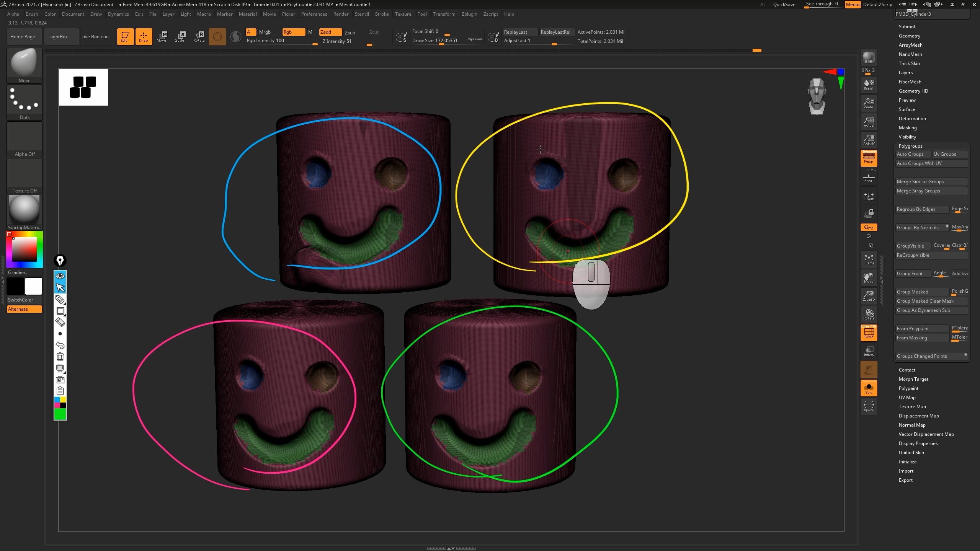Click the trash icon in annotation toolbar

(x=60, y=357)
